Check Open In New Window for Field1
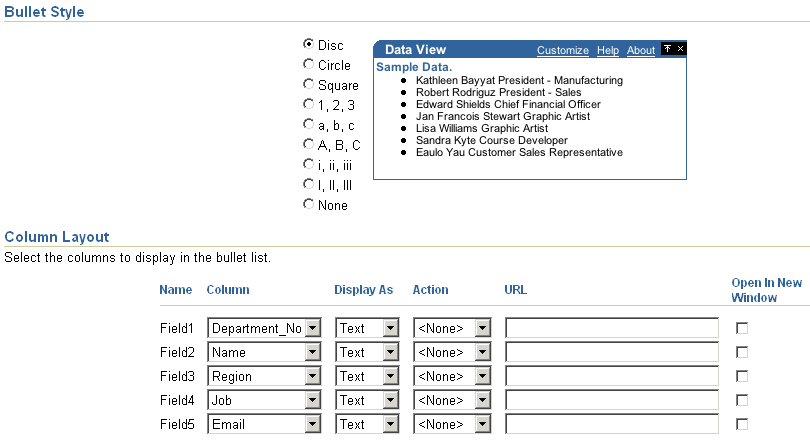Screen dimensions: 810x441 [742, 328]
